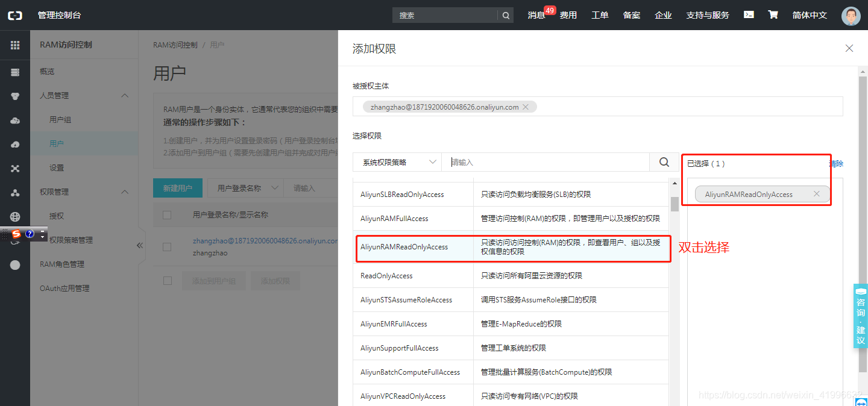The width and height of the screenshot is (868, 406).
Task: Remove the zhangzhao principal tag
Action: 526,107
